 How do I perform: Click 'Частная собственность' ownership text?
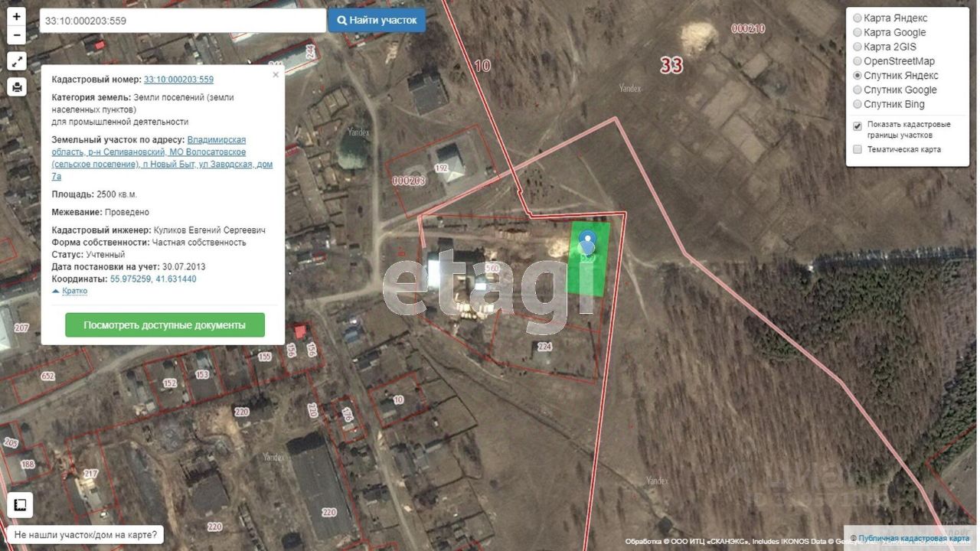(x=199, y=243)
